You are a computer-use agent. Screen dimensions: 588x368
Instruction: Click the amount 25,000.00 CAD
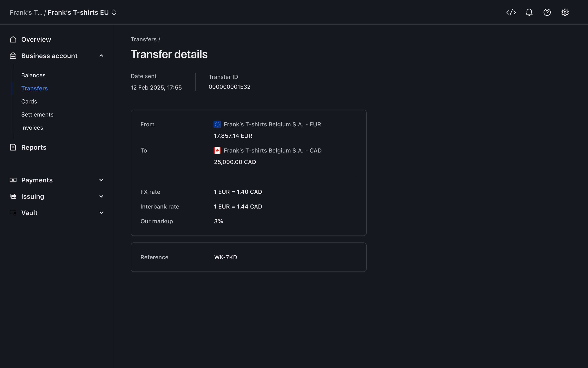(235, 162)
